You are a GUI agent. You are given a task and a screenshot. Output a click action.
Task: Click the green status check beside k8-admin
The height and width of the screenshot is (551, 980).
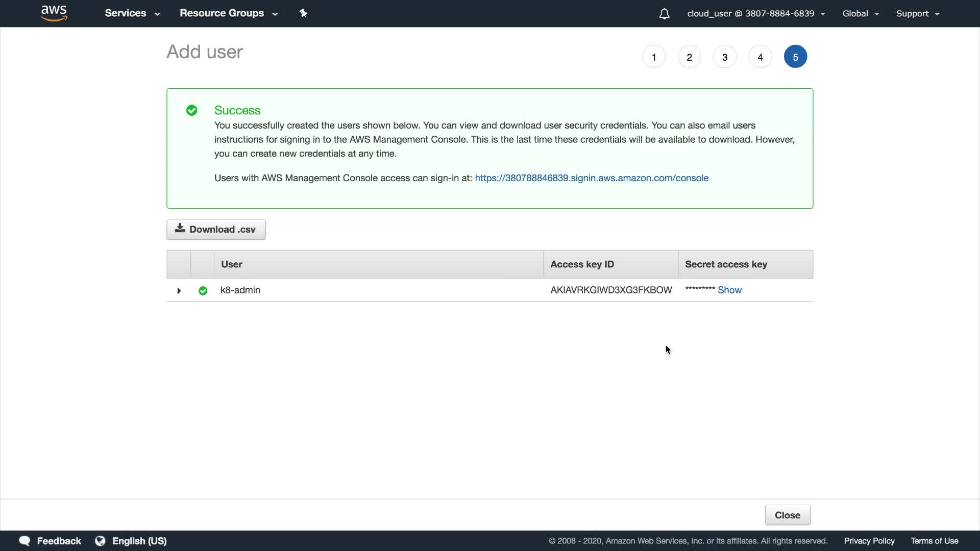[203, 290]
